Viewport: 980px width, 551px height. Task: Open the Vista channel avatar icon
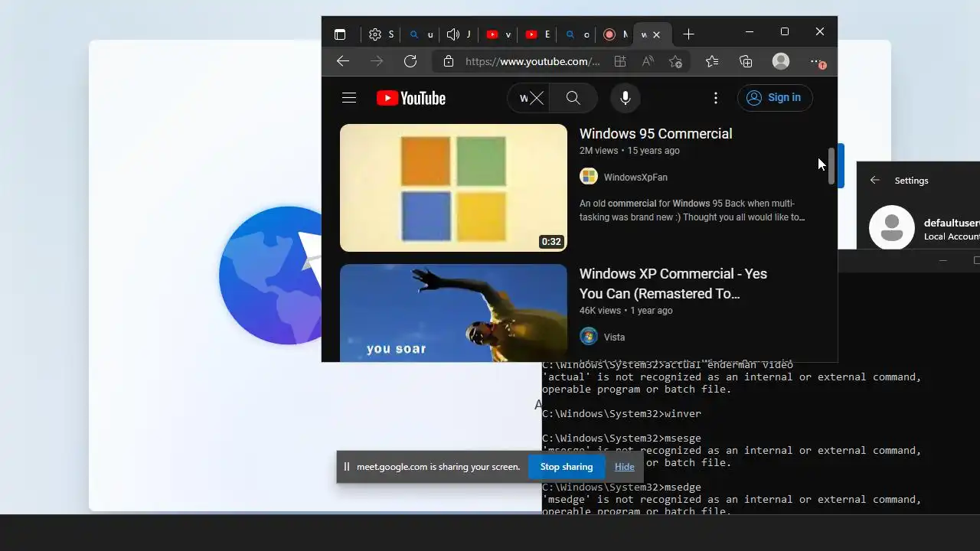(588, 337)
